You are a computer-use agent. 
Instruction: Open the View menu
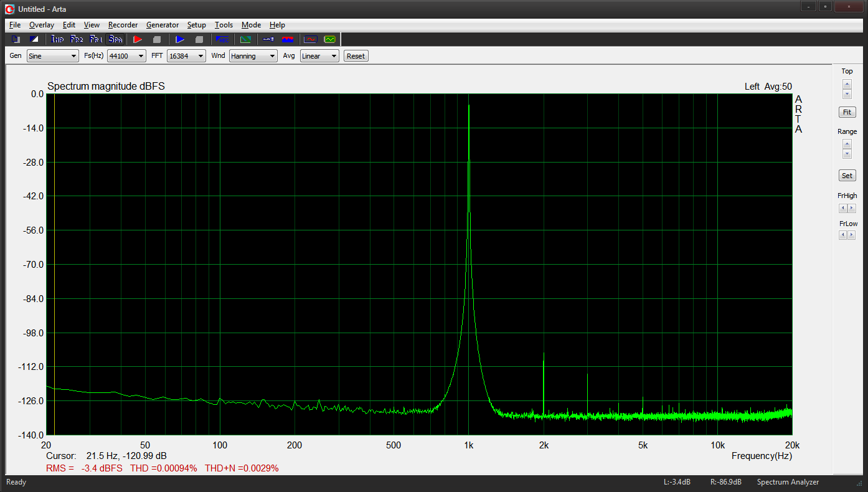(92, 25)
